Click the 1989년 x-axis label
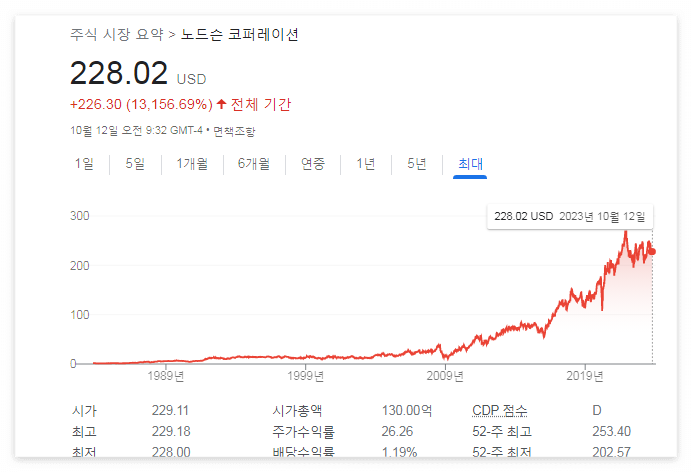 (x=166, y=376)
